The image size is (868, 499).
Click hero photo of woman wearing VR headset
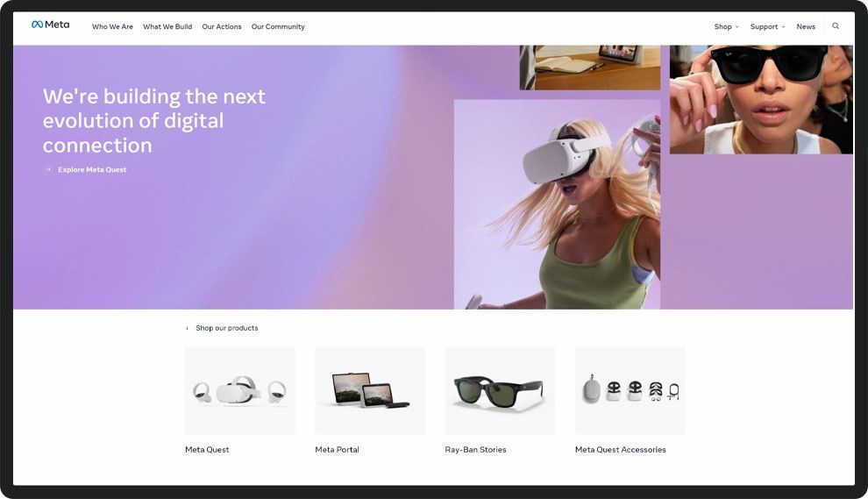[x=557, y=204]
